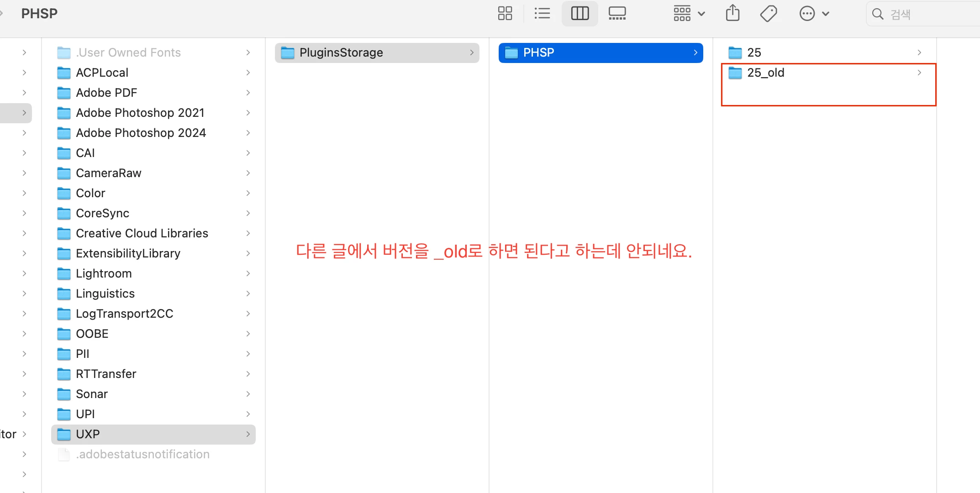
Task: Select the 25_old folder
Action: coord(765,73)
